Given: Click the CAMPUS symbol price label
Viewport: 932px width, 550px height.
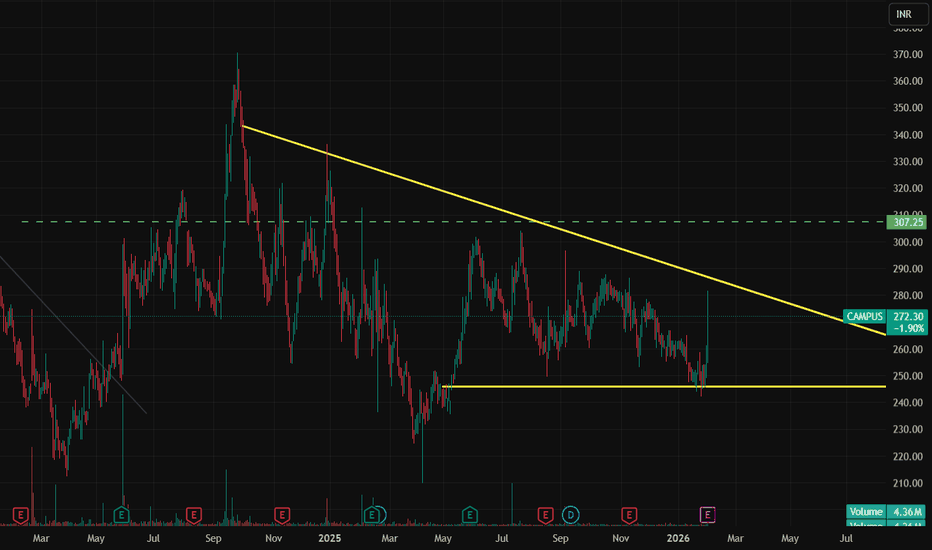Looking at the screenshot, I should tap(864, 316).
